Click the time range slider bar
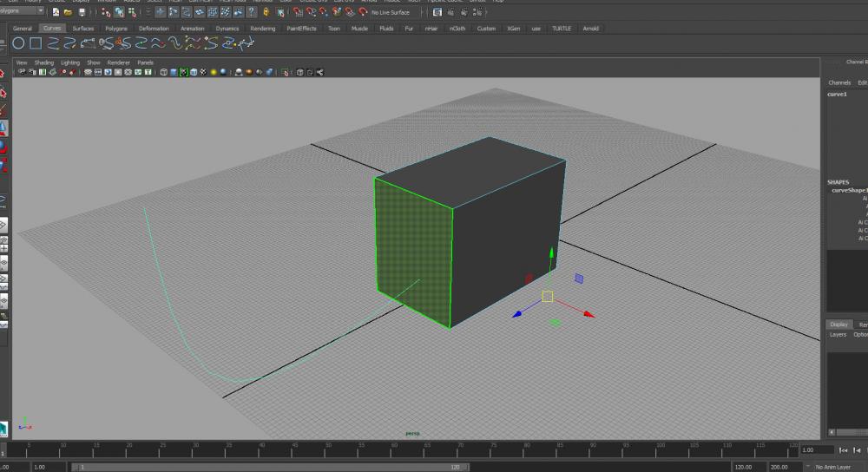Image resolution: width=868 pixels, height=472 pixels. point(271,467)
